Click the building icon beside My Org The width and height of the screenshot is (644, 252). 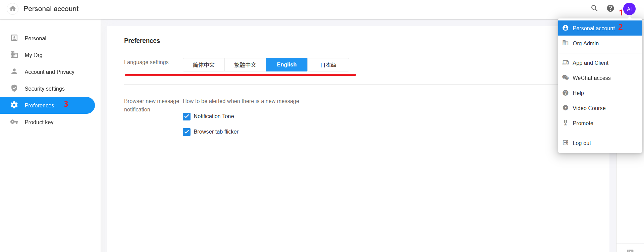pos(14,55)
